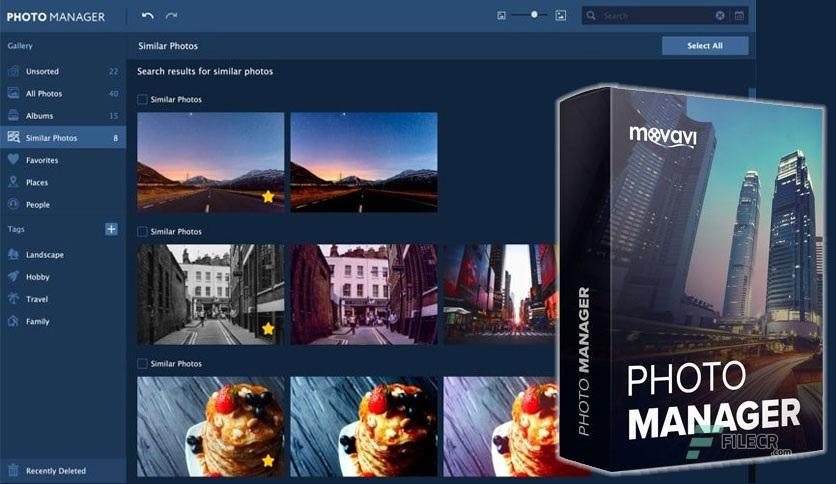Open the calendar date filter icon
The image size is (836, 484).
point(739,16)
